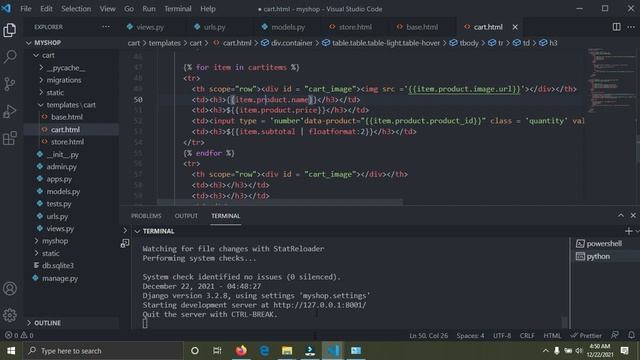Screen dimensions: 640x360
Task: Open the File menu
Action: (26, 9)
